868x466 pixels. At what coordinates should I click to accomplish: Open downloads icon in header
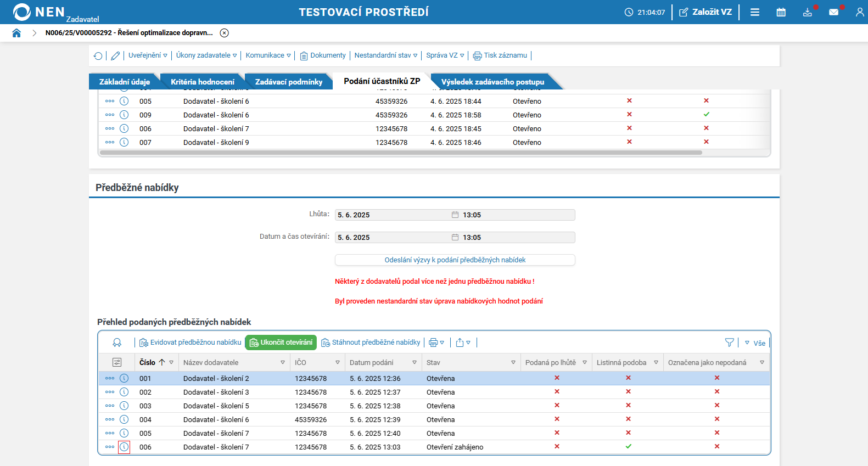(807, 12)
